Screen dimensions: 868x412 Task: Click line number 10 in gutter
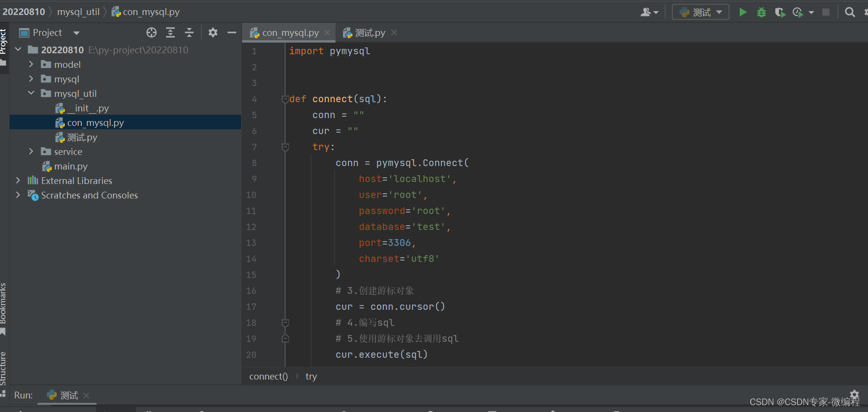[251, 195]
